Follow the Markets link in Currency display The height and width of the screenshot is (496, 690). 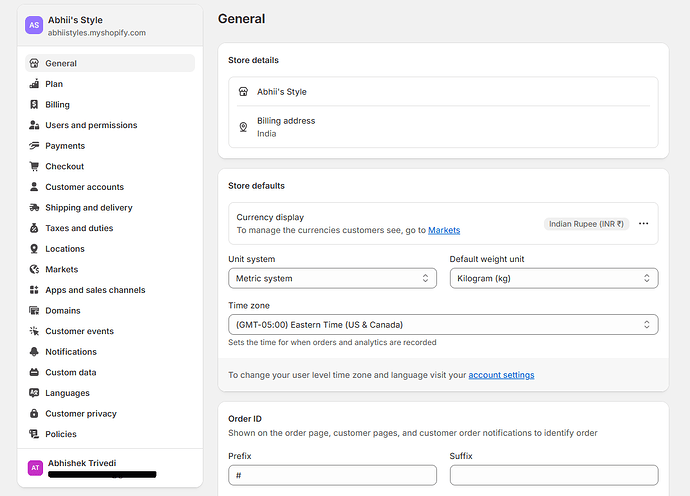tap(444, 230)
